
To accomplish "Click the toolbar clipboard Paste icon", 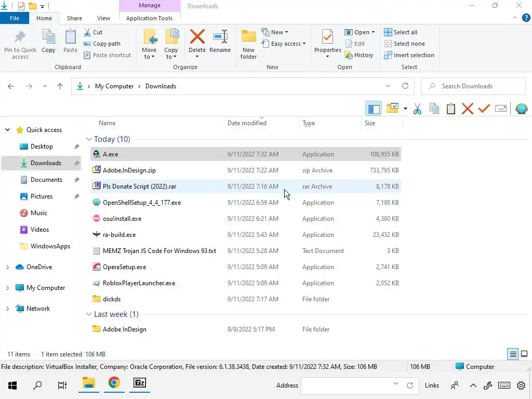I will (451, 109).
